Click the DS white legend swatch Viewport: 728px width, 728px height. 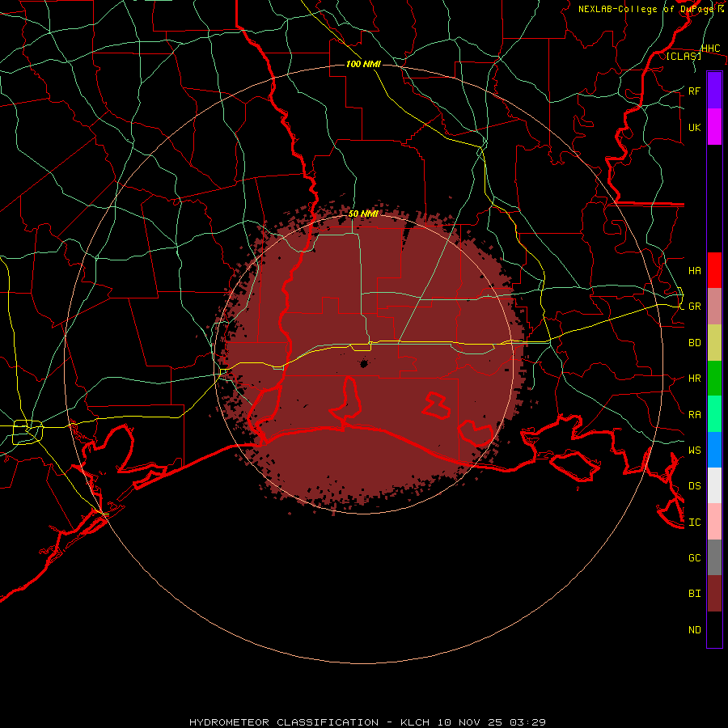point(714,485)
